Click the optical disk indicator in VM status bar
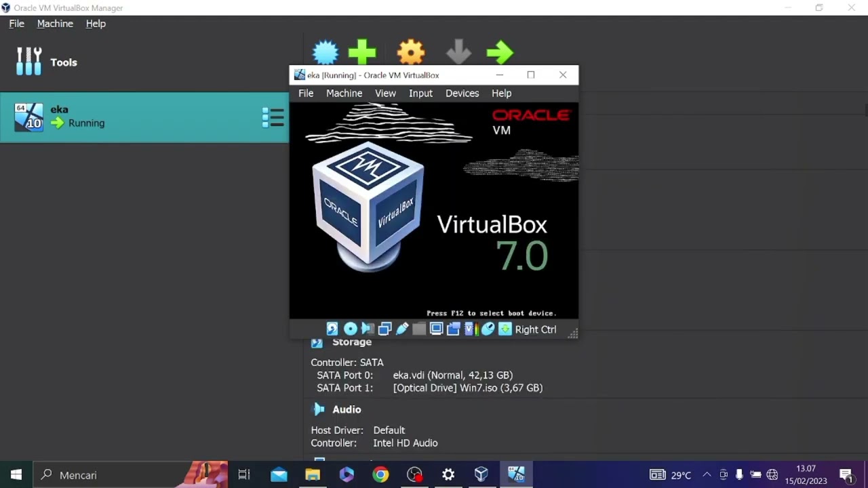 350,329
